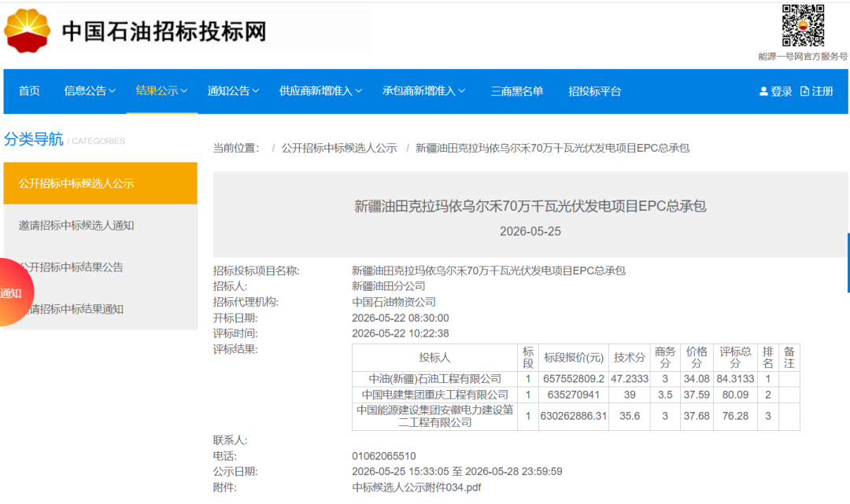Open the QR code for 能源一号网 service
Image resolution: width=850 pixels, height=504 pixels.
[803, 25]
